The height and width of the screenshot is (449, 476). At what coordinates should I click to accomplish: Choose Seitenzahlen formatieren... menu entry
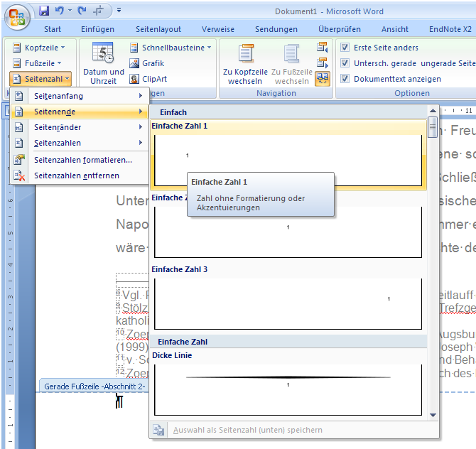(83, 160)
